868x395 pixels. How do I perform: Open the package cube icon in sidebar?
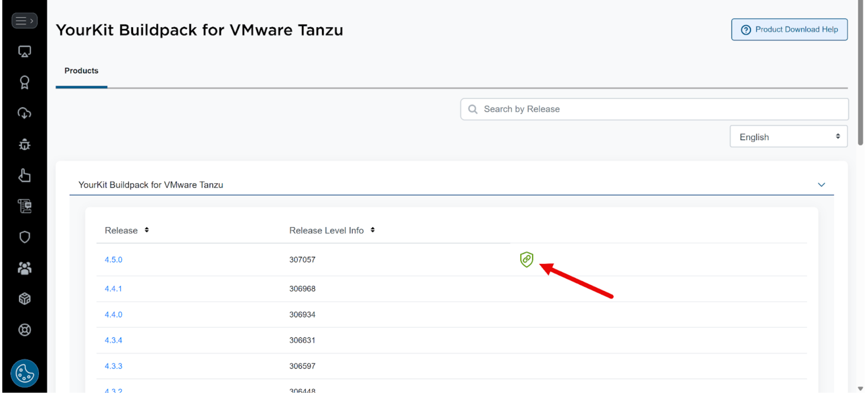tap(24, 299)
